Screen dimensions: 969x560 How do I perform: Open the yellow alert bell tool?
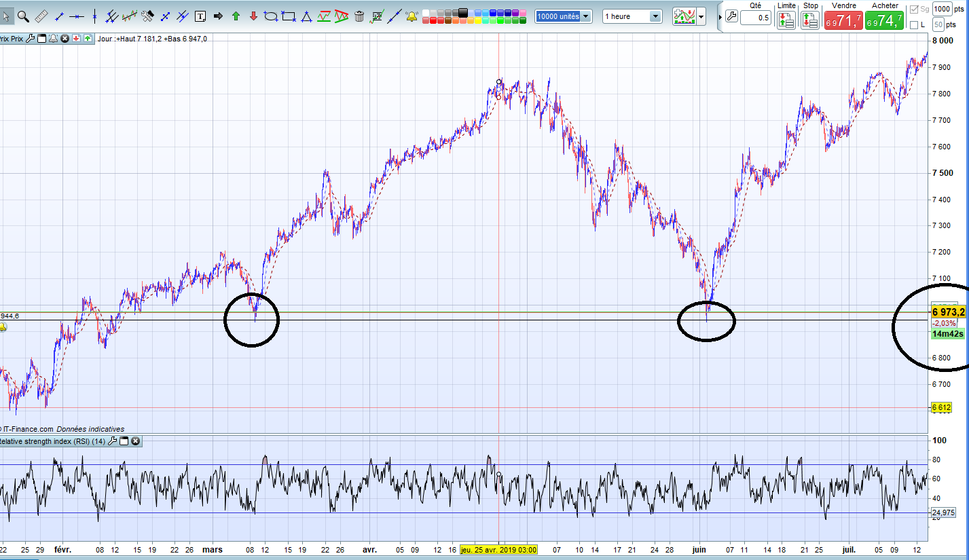[x=412, y=16]
